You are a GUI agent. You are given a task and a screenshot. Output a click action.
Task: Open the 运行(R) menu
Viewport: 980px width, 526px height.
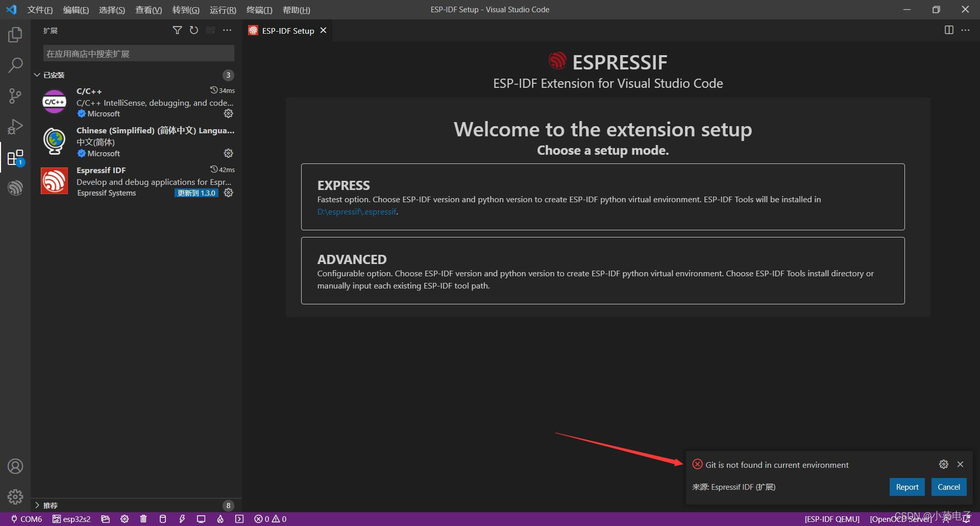pos(223,10)
